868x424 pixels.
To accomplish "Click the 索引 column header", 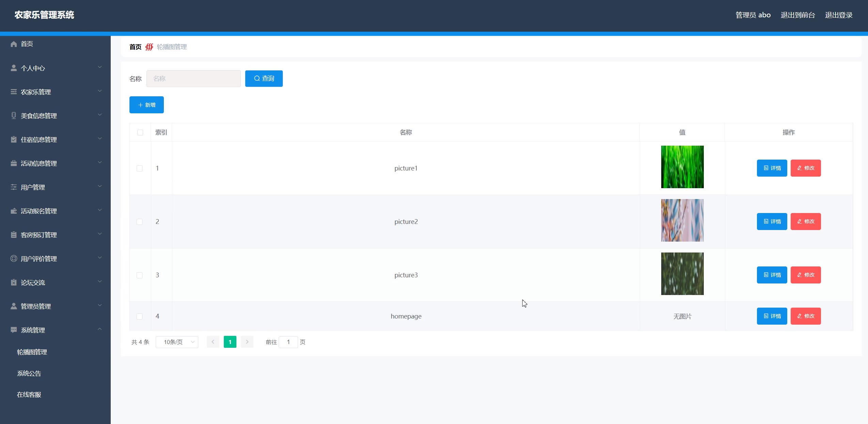I will (x=161, y=132).
